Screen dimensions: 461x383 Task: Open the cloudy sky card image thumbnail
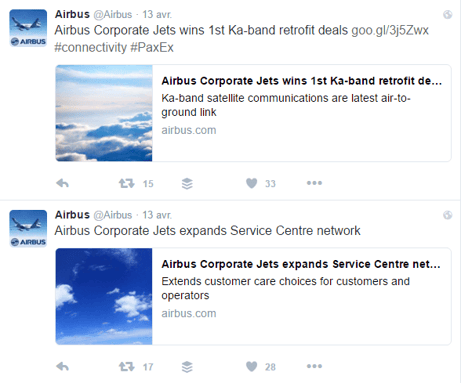pyautogui.click(x=104, y=113)
